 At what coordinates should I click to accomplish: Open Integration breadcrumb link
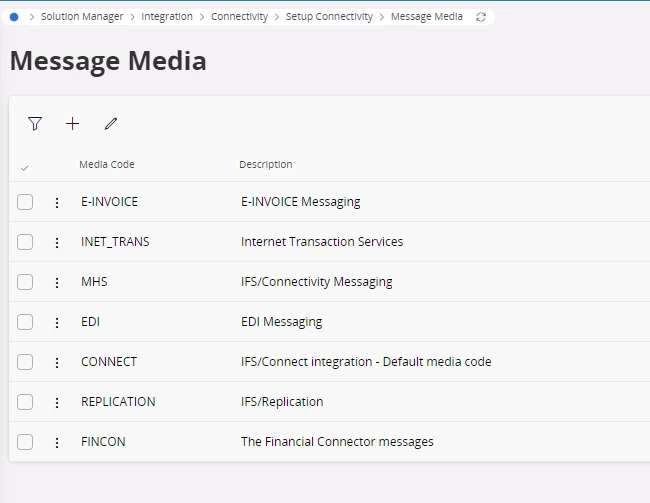tap(167, 17)
